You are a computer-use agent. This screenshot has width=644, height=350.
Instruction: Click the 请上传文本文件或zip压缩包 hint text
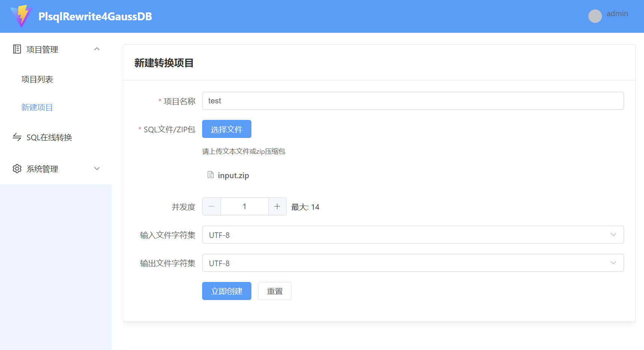pyautogui.click(x=243, y=152)
